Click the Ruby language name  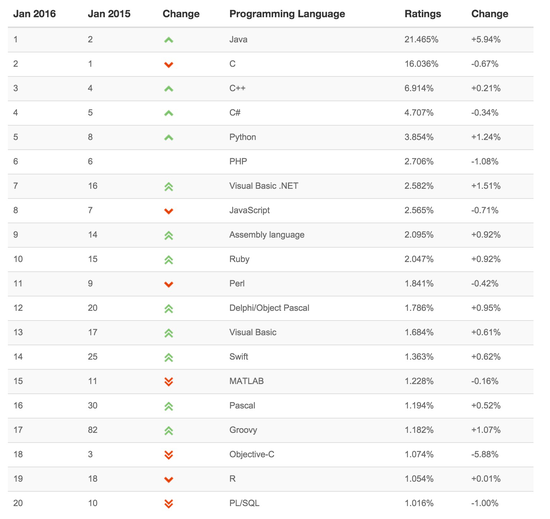pos(239,259)
